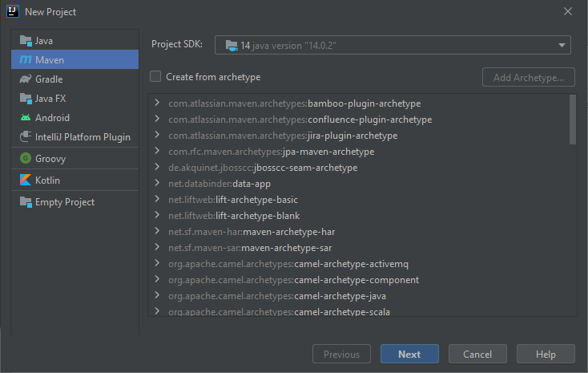Select lift-archetype-basic row text
The image size is (588, 373).
[233, 200]
